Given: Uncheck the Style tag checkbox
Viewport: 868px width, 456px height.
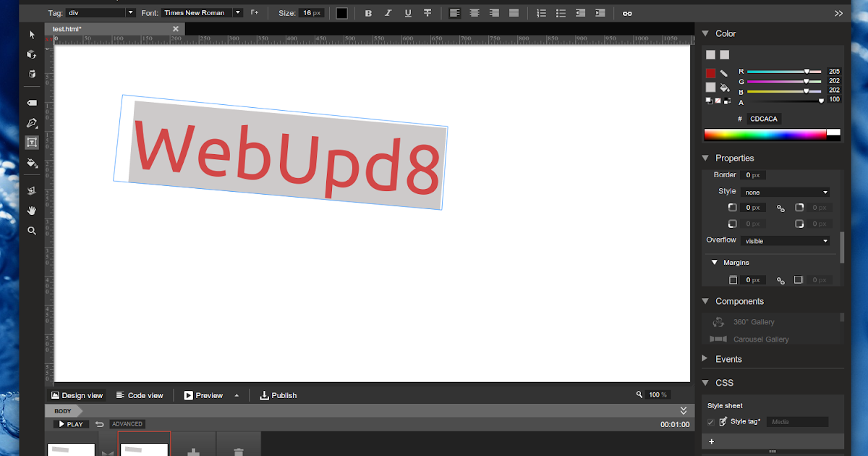Looking at the screenshot, I should tap(710, 422).
